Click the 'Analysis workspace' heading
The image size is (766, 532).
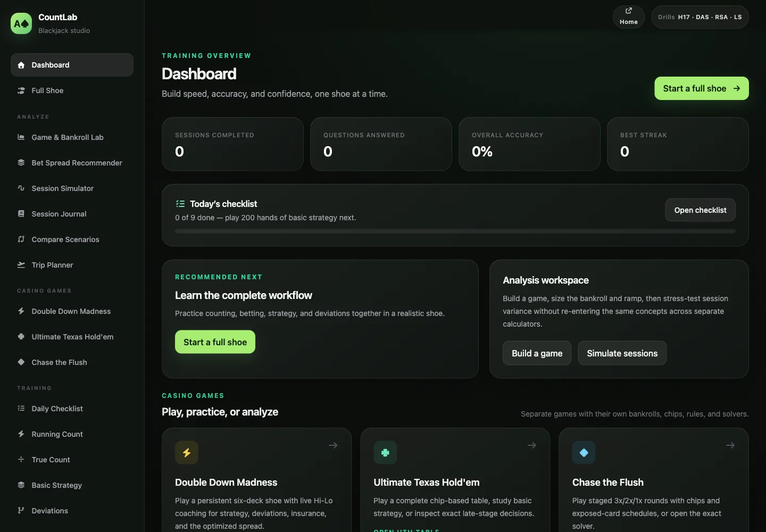tap(546, 280)
